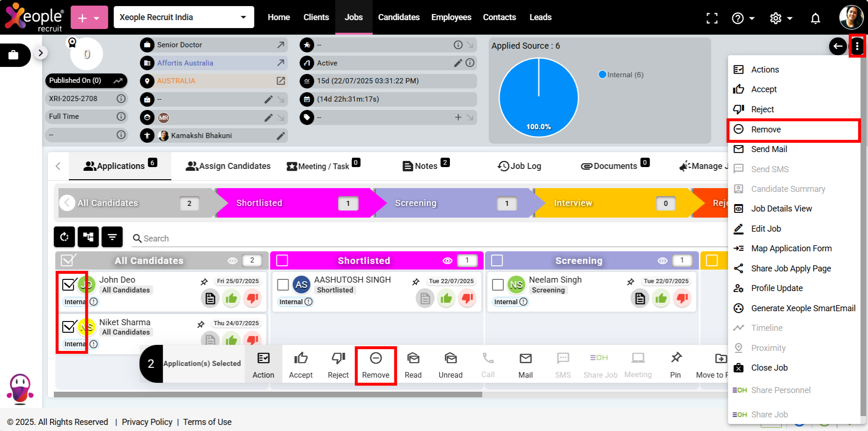Click the Internal (6) legend dot
Screen dimensions: 868x431
click(x=602, y=74)
